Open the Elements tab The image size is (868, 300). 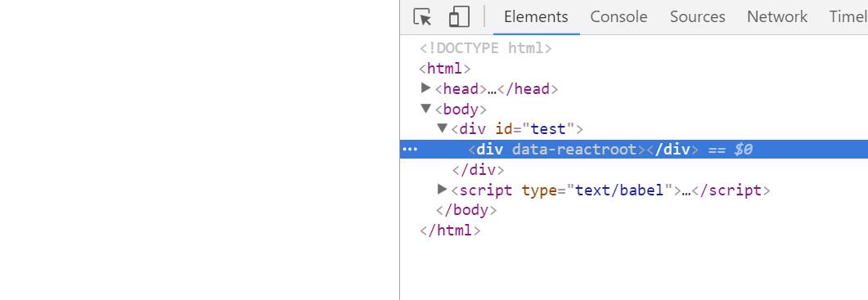pos(536,17)
